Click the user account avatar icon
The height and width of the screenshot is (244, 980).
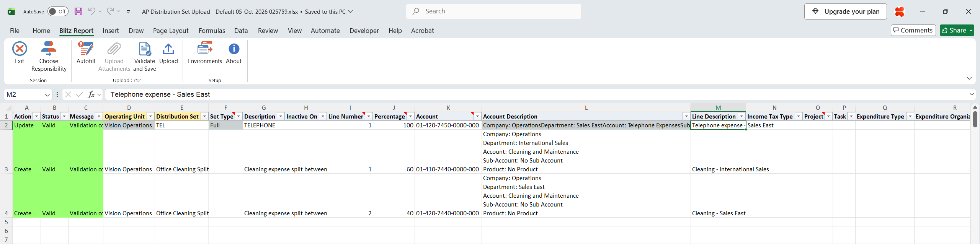pyautogui.click(x=900, y=11)
